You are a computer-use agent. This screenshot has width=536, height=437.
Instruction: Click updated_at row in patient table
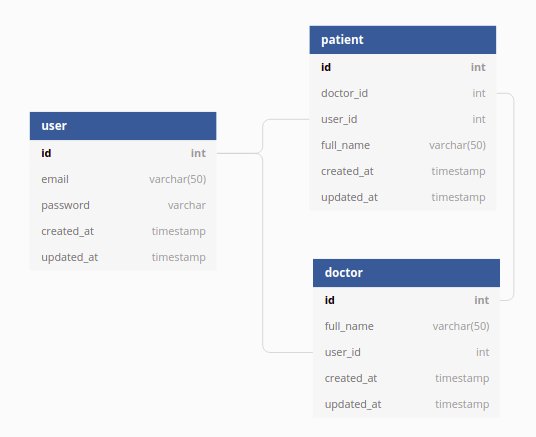coord(403,197)
